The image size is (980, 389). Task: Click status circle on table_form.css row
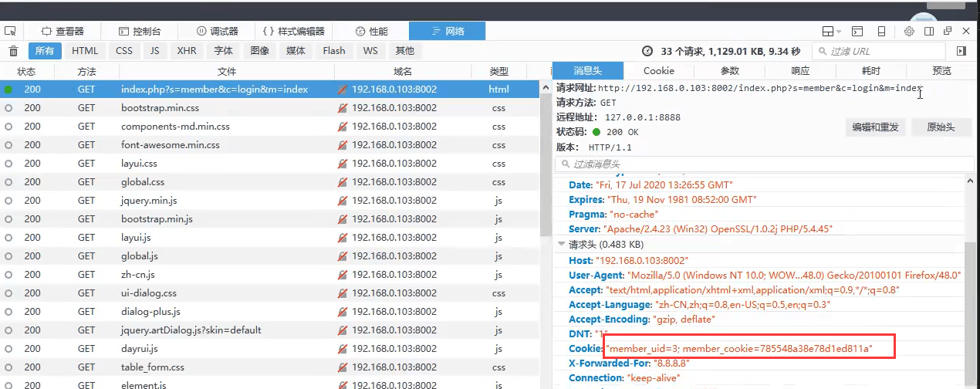pyautogui.click(x=8, y=367)
